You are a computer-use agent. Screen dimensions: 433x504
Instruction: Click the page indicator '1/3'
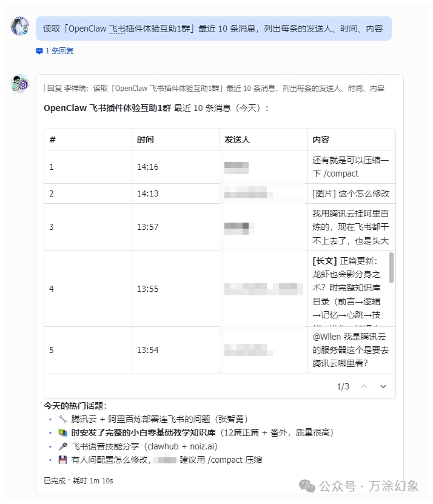[343, 386]
